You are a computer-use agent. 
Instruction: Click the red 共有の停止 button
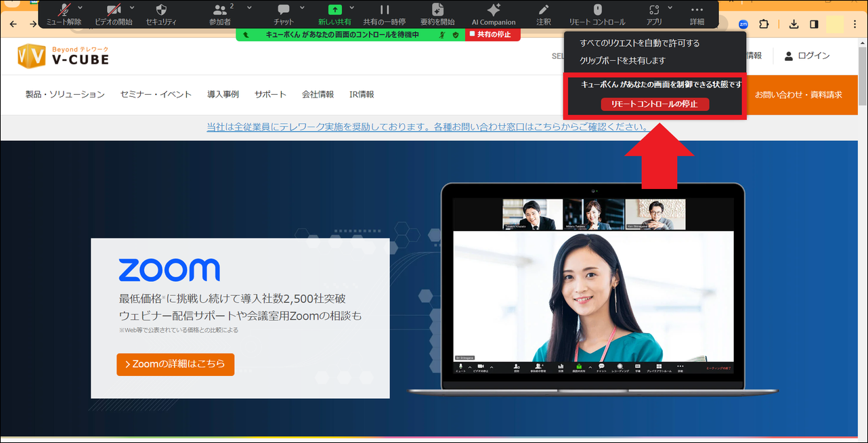pyautogui.click(x=493, y=35)
